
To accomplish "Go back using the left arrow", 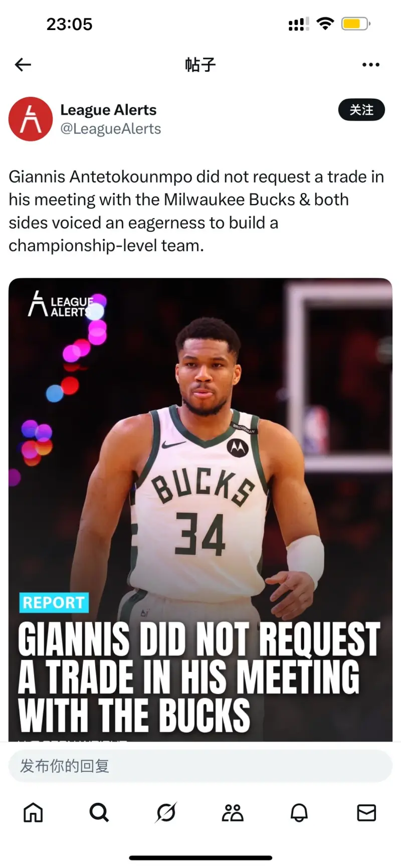I will pos(23,65).
